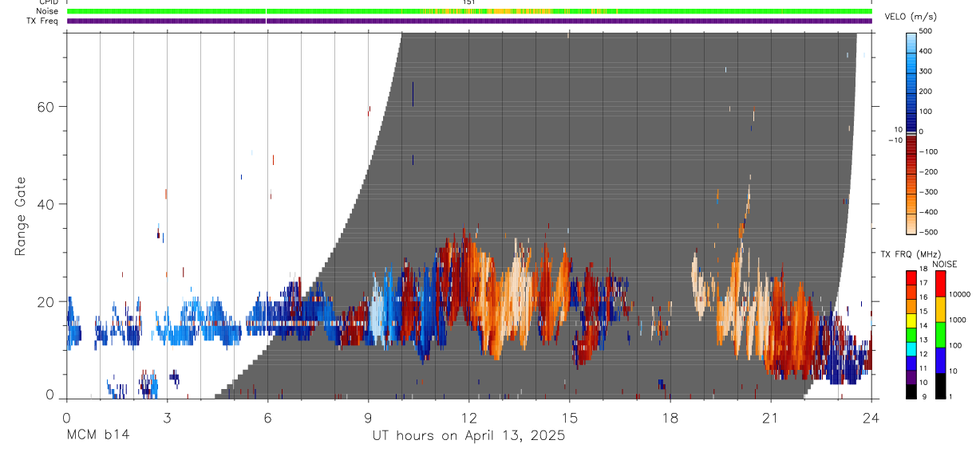Click the TX Freq row label at top
980x452 pixels.
coord(42,21)
